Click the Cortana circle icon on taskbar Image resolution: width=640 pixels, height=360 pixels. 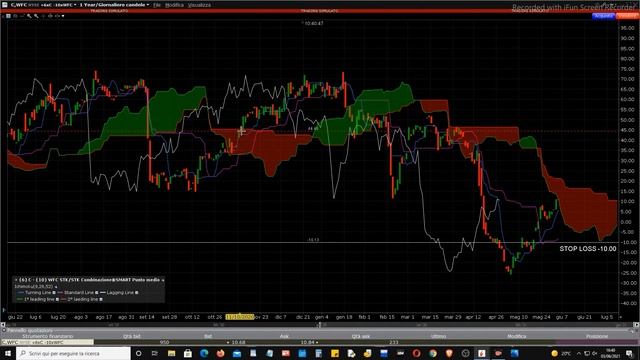click(x=138, y=353)
